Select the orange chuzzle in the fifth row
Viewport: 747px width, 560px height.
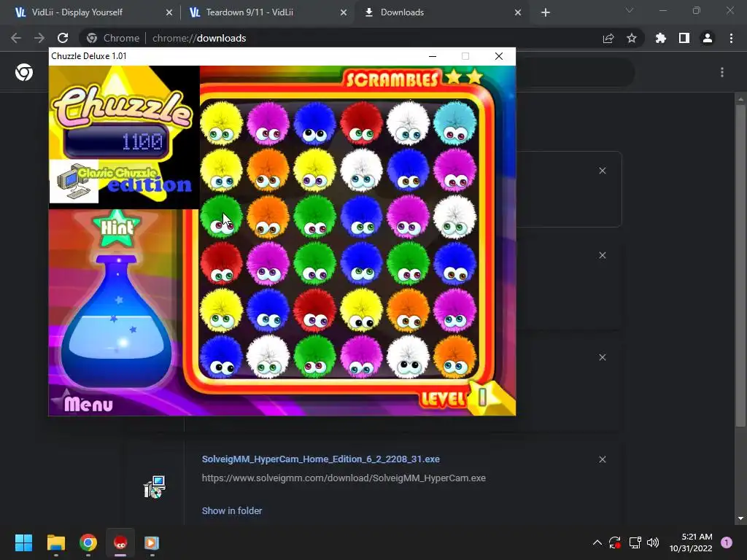click(x=409, y=311)
